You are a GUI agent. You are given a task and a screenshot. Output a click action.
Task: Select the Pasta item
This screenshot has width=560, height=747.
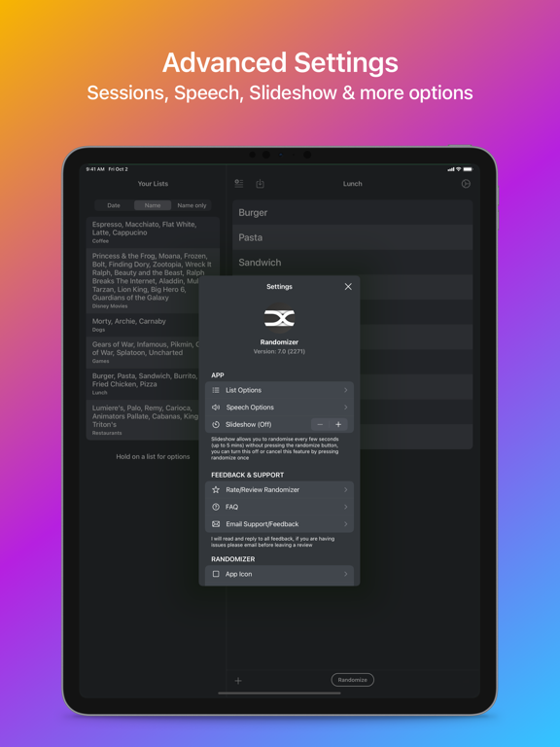pyautogui.click(x=352, y=237)
